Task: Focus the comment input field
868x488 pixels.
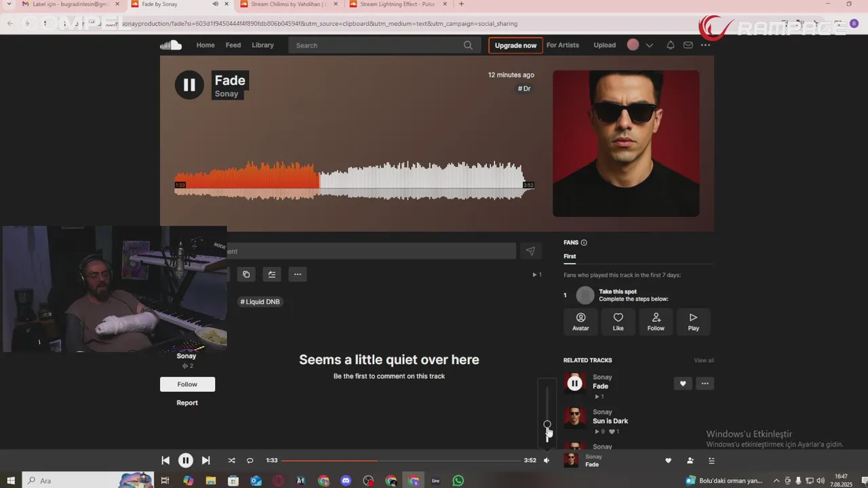Action: (x=371, y=251)
